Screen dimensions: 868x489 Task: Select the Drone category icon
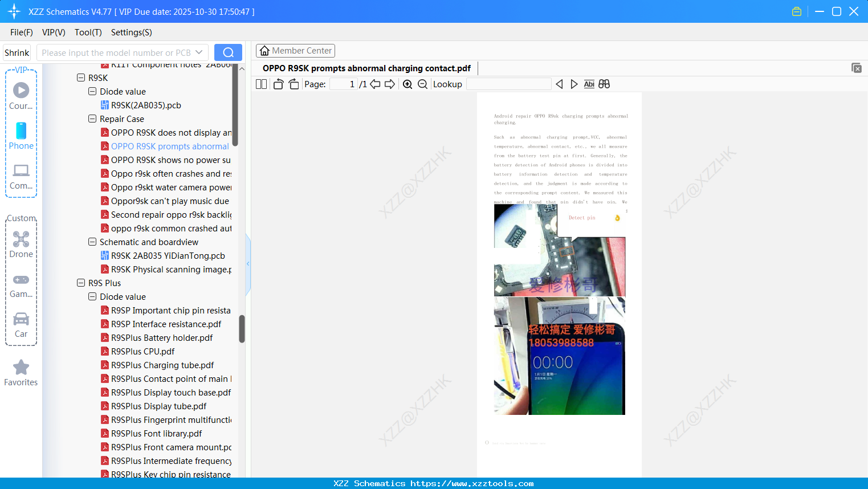pyautogui.click(x=21, y=244)
